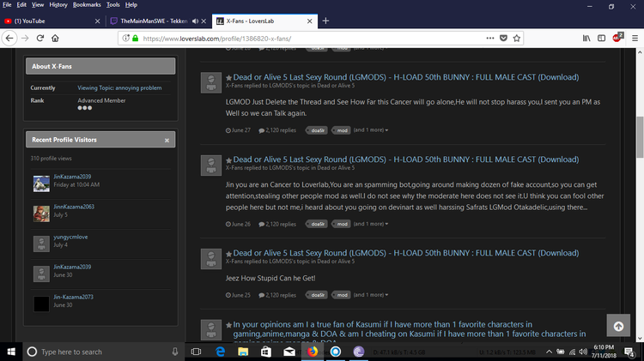Screen dimensions: 644x361
Task: Click the Firefox icon on the taskbar
Action: [313, 352]
